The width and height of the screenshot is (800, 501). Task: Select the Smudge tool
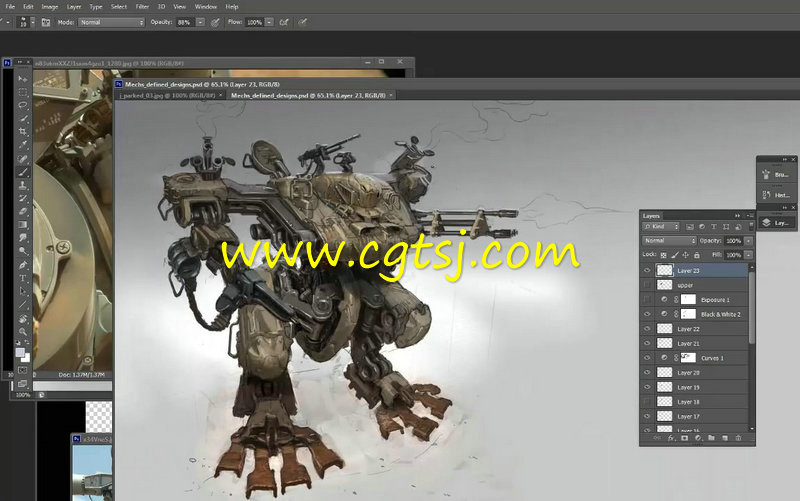22,238
